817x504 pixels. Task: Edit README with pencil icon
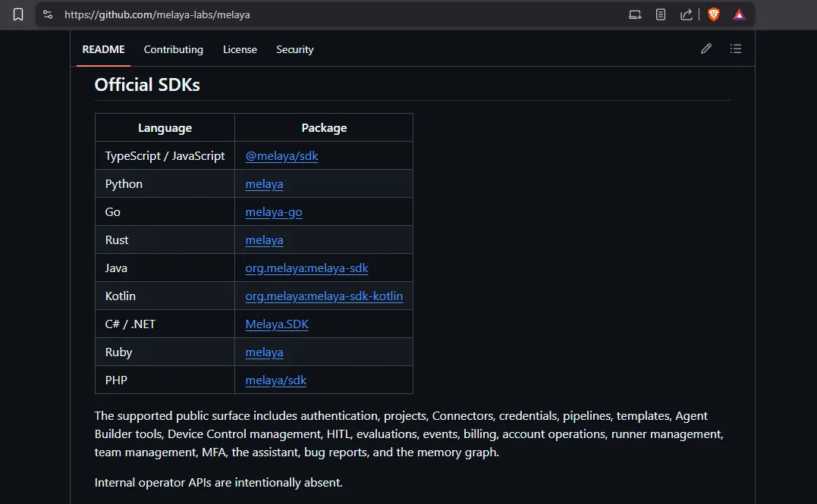(x=706, y=49)
